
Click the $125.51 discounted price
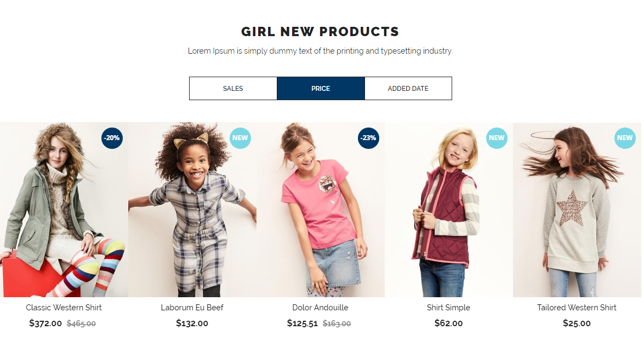tap(303, 323)
